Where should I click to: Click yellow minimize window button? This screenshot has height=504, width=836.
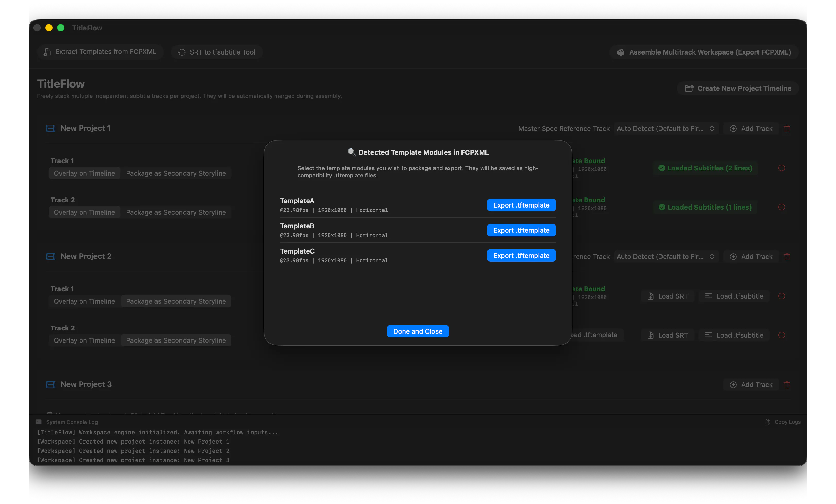click(x=49, y=28)
